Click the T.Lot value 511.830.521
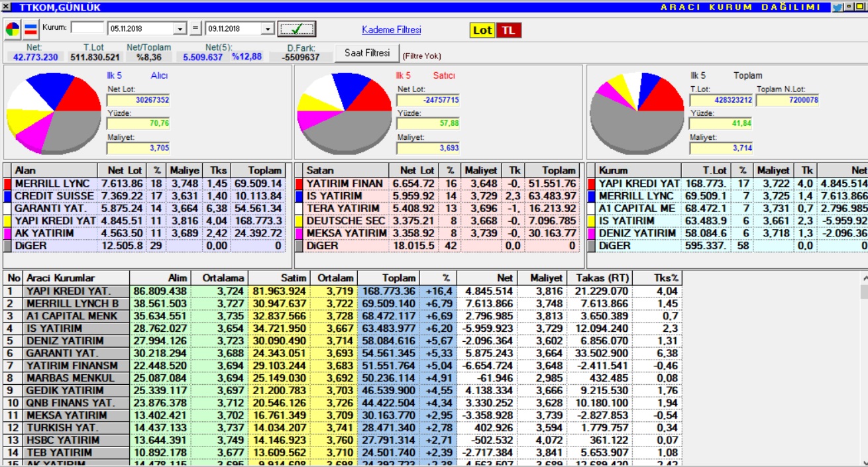The image size is (868, 467). point(95,57)
